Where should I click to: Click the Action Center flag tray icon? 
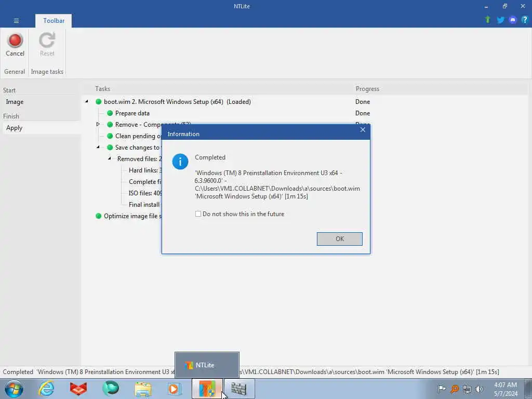tap(442, 389)
